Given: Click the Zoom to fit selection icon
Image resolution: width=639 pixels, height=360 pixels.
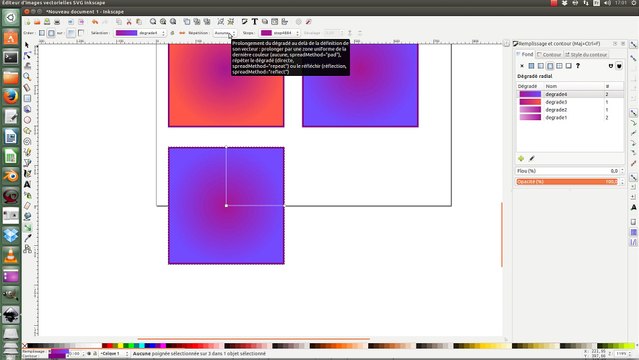Looking at the screenshot, I should click(x=153, y=22).
